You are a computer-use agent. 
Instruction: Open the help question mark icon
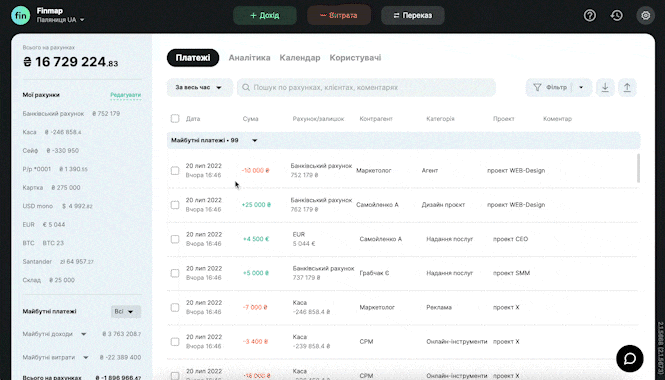[590, 16]
